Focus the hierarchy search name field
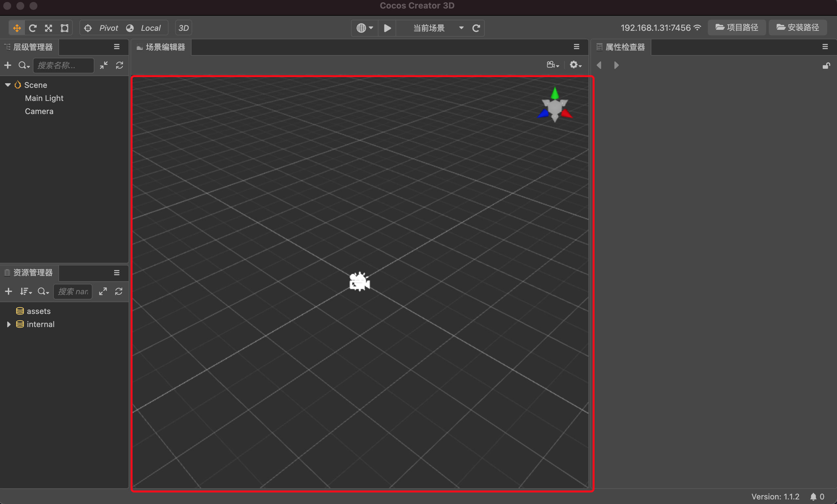The height and width of the screenshot is (504, 837). tap(64, 65)
